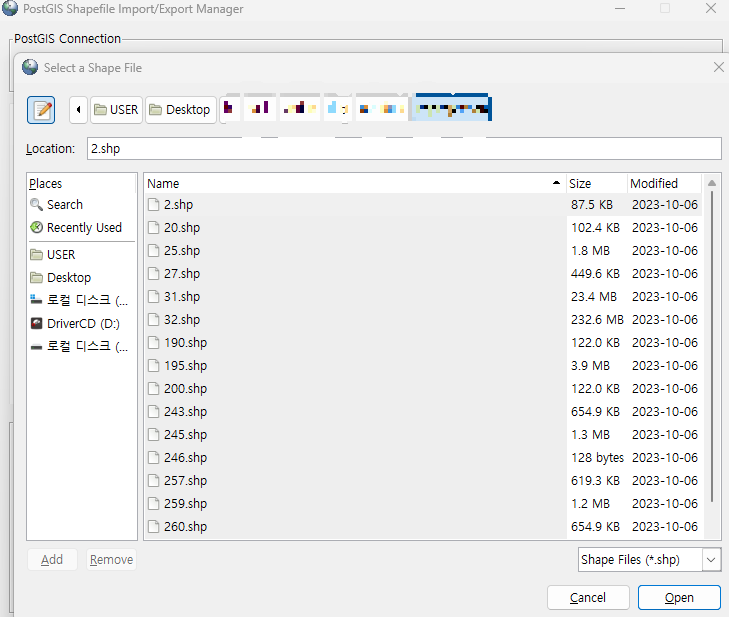Click DriverCD disc icon
729x617 pixels.
36,323
